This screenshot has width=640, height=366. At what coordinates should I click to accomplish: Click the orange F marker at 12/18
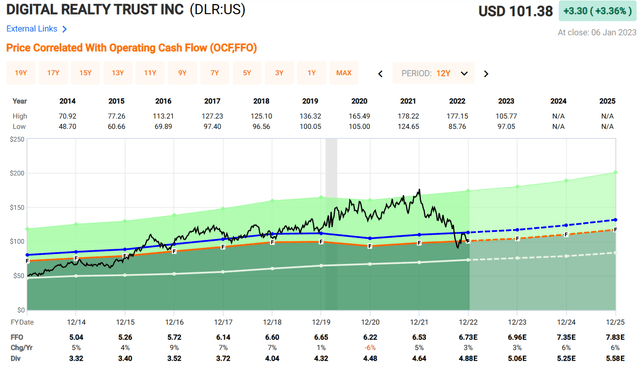tap(272, 242)
